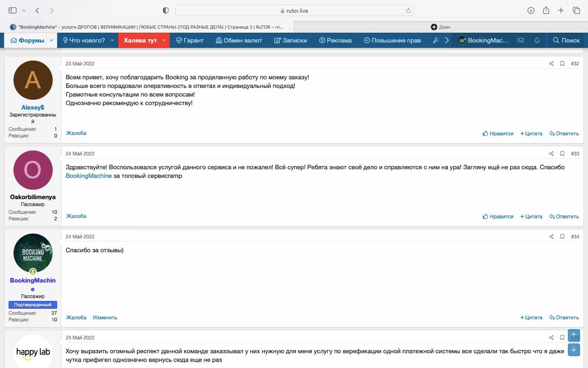Image resolution: width=588 pixels, height=368 pixels.
Task: Like Oskorbilimenya post with Нравится
Action: (498, 216)
